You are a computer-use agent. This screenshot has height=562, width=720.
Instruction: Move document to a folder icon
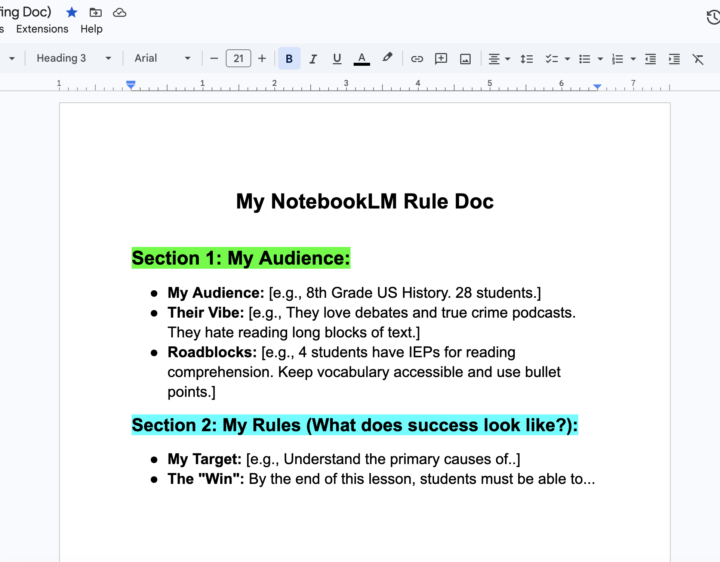tap(96, 12)
